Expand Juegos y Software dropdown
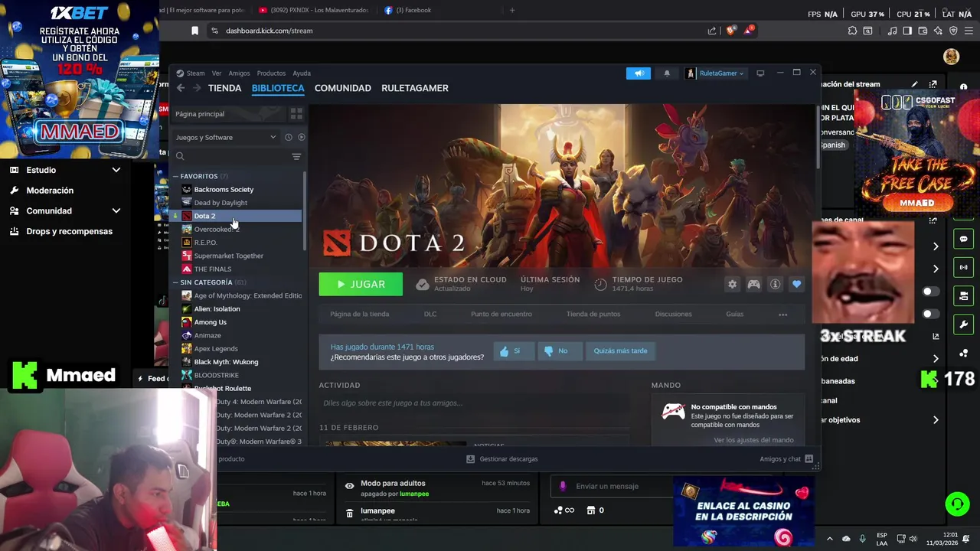Image resolution: width=980 pixels, height=551 pixels. 227,138
